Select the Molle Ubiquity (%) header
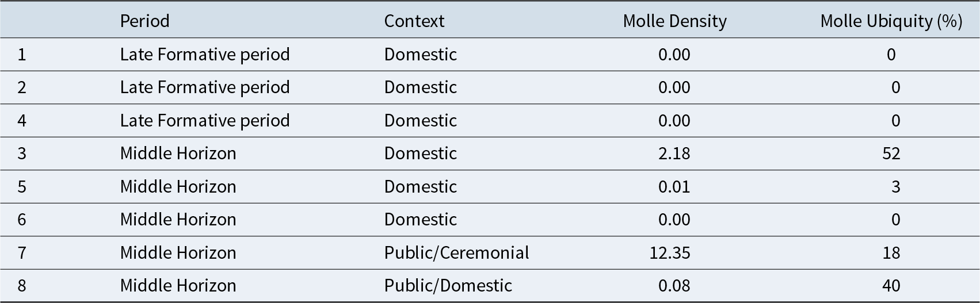This screenshot has width=980, height=303. 891,21
